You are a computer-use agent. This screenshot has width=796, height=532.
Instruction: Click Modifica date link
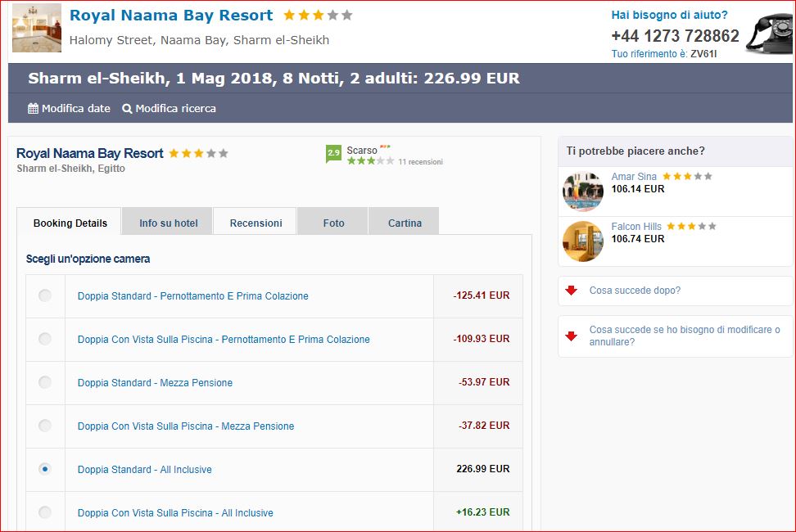[75, 109]
